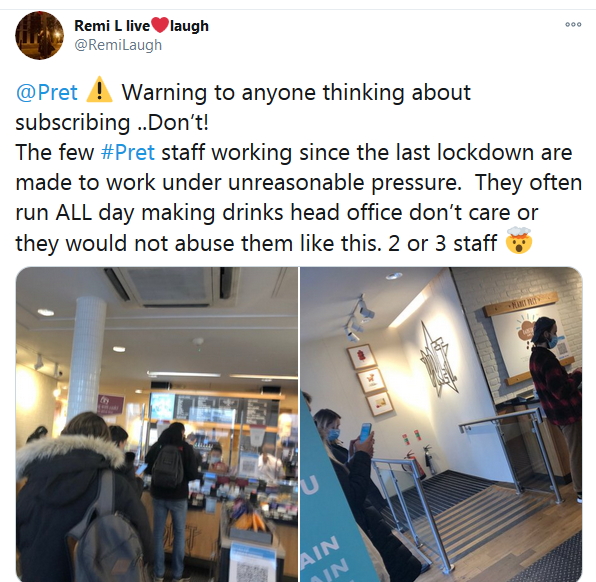The width and height of the screenshot is (596, 582).
Task: Click the red heart emoji in display name
Action: pyautogui.click(x=160, y=26)
